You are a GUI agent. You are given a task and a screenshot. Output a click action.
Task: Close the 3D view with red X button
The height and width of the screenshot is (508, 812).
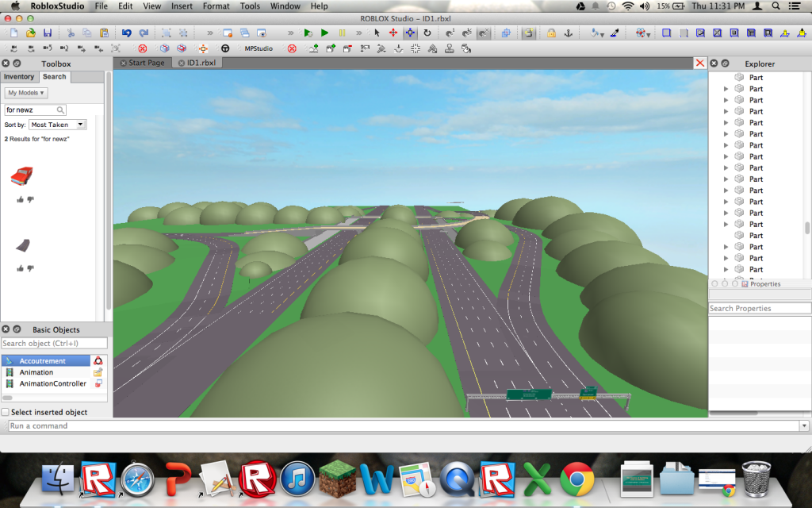pyautogui.click(x=700, y=63)
